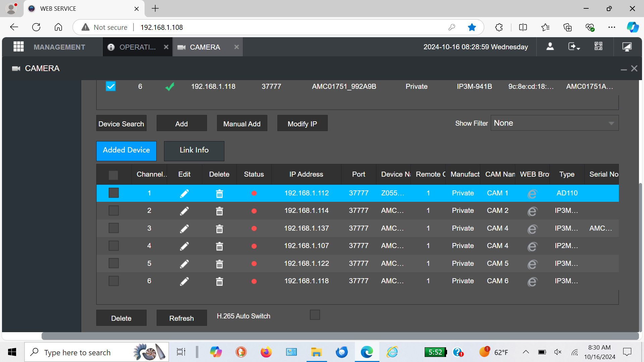
Task: Edit channel 2 with the pencil icon
Action: point(184,211)
